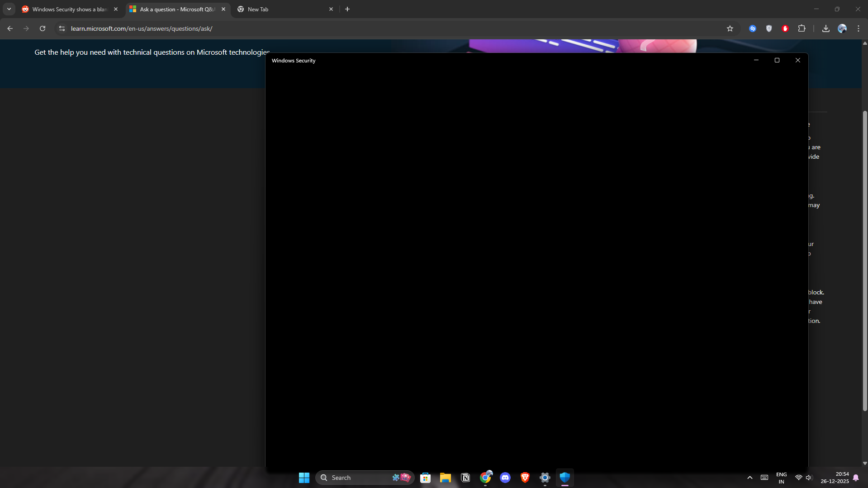Open Brave browser from the taskbar
This screenshot has height=488, width=868.
pyautogui.click(x=525, y=478)
